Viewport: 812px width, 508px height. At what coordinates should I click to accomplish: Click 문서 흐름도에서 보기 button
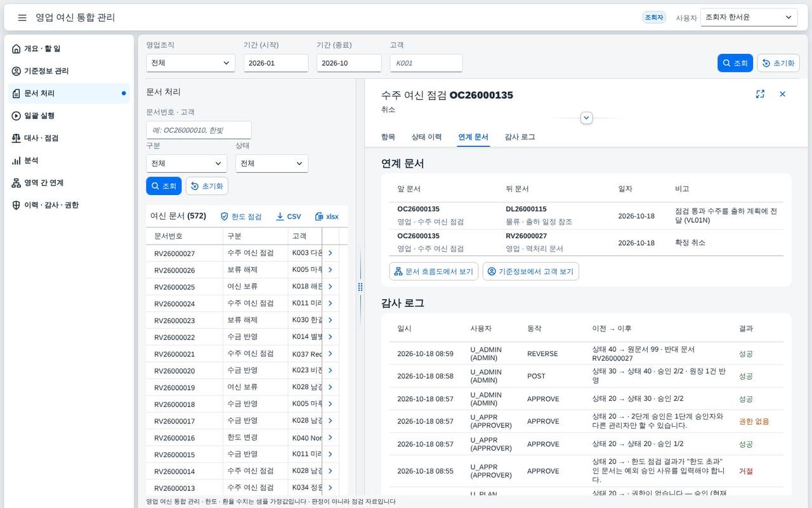(434, 272)
